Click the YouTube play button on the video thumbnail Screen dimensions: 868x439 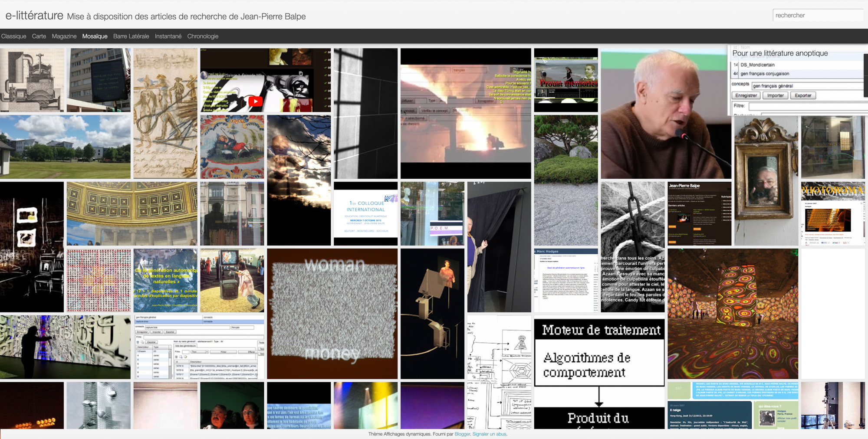(255, 102)
